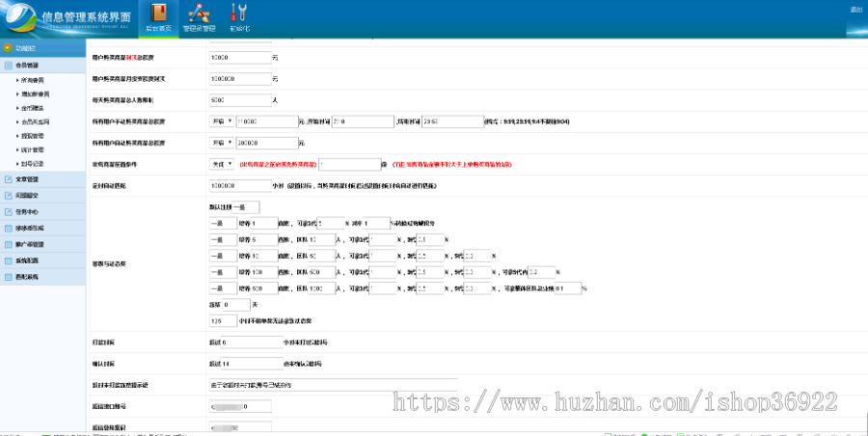Click the 开始时间 time field
The width and height of the screenshot is (868, 436).
[x=363, y=122]
